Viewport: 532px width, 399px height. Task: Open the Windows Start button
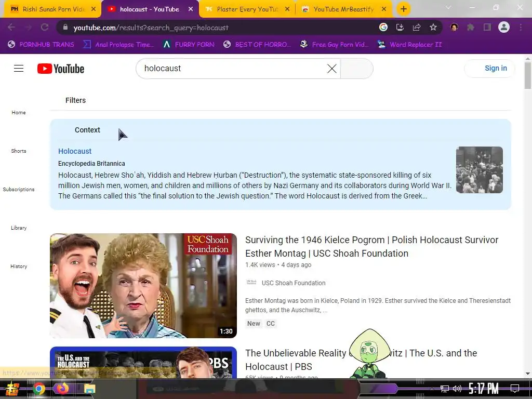pyautogui.click(x=12, y=389)
